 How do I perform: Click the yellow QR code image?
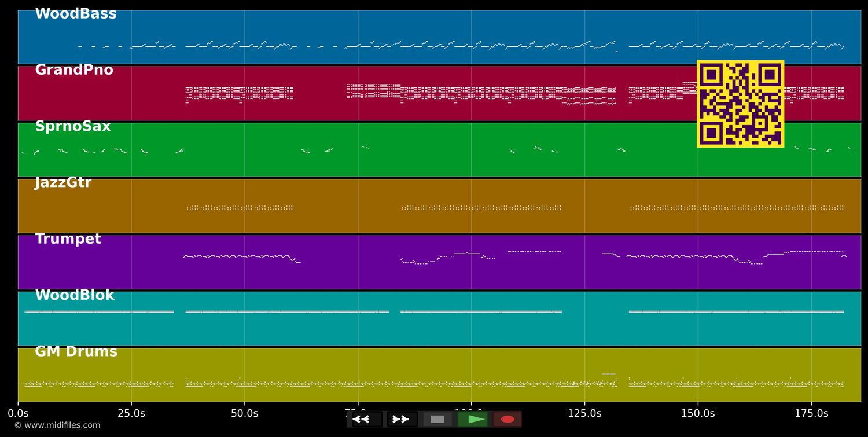click(x=740, y=104)
